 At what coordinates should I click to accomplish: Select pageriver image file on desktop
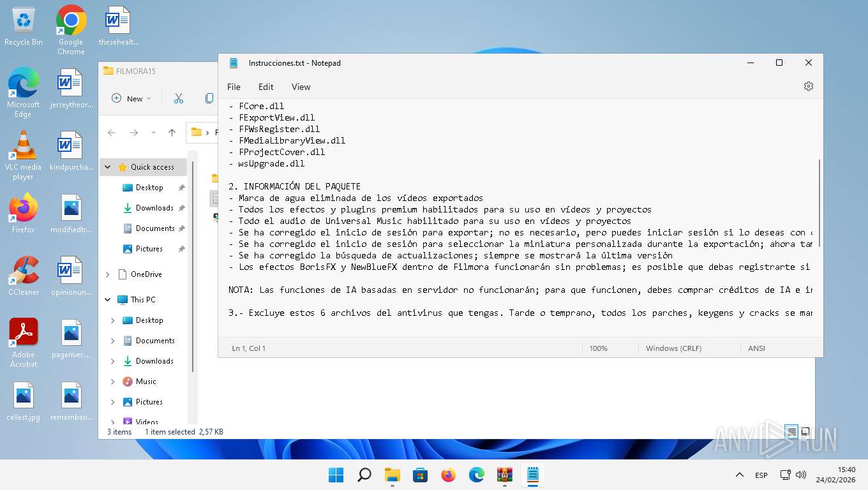coord(71,338)
